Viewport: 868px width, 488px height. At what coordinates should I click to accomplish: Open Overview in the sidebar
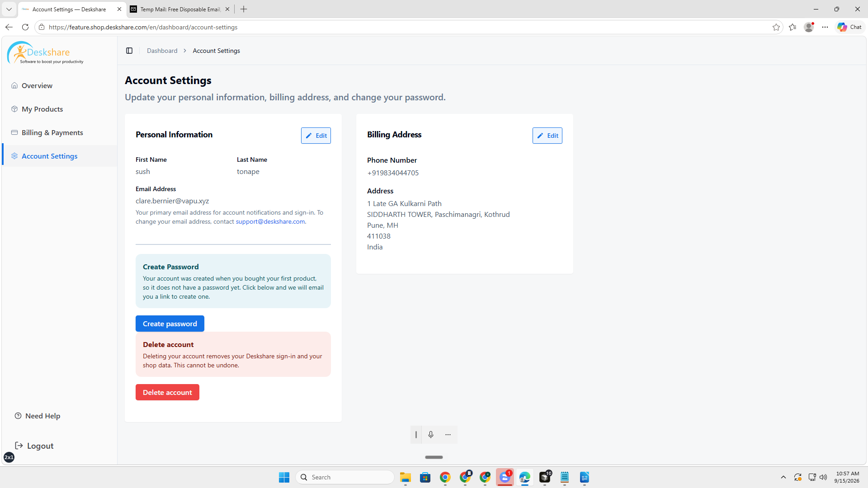tap(37, 85)
